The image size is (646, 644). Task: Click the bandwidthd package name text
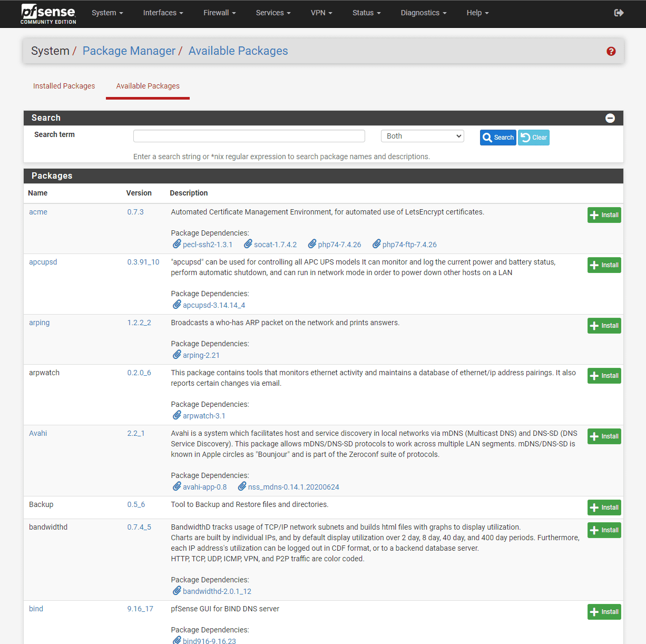click(48, 527)
